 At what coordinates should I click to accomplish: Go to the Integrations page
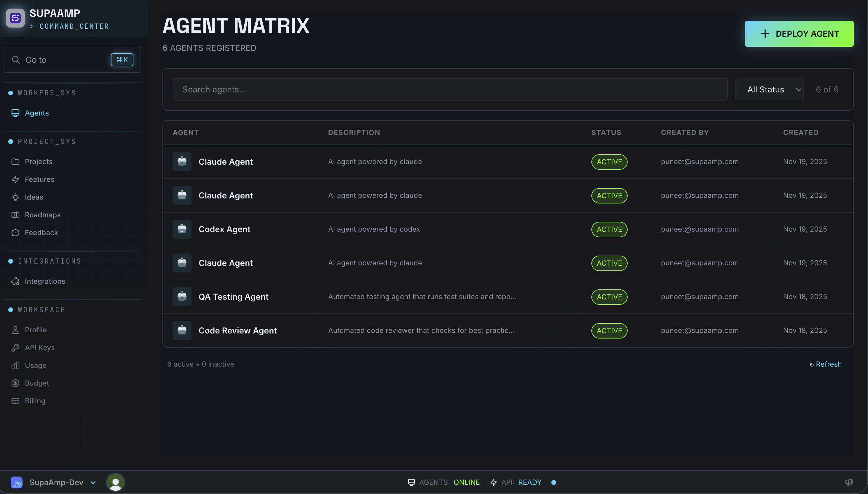point(45,281)
